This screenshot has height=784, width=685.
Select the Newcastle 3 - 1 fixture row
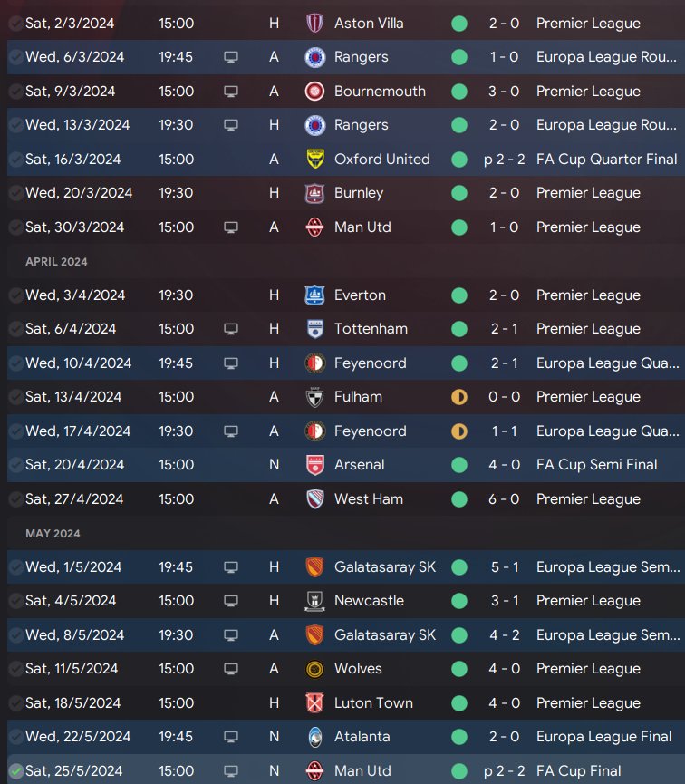pyautogui.click(x=346, y=601)
